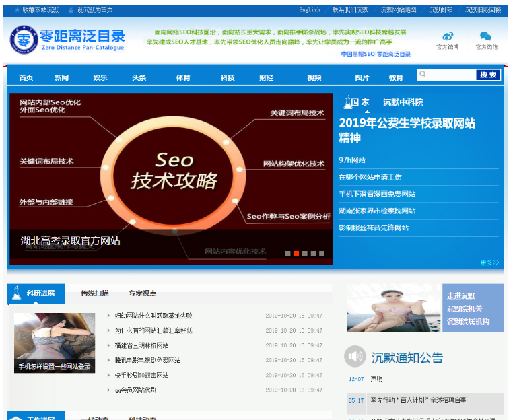
Task: Click the home icon for 设沉默为首页
Action: (x=71, y=10)
